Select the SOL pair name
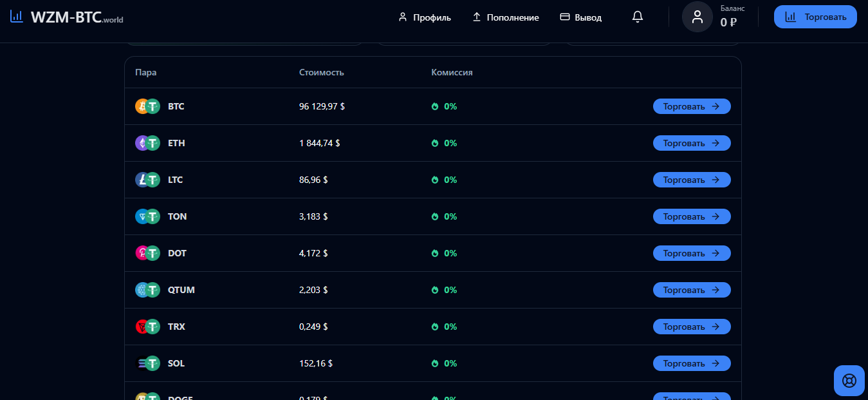Image resolution: width=868 pixels, height=400 pixels. [176, 363]
